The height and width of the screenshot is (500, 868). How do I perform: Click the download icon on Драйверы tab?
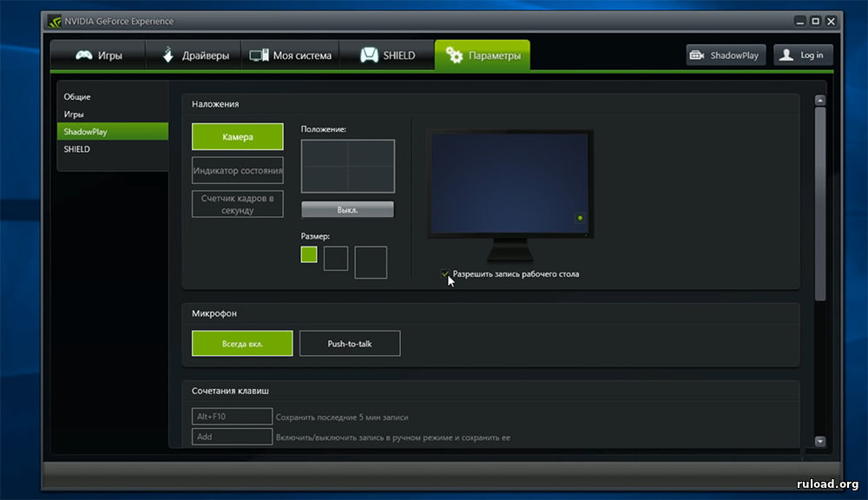(168, 55)
